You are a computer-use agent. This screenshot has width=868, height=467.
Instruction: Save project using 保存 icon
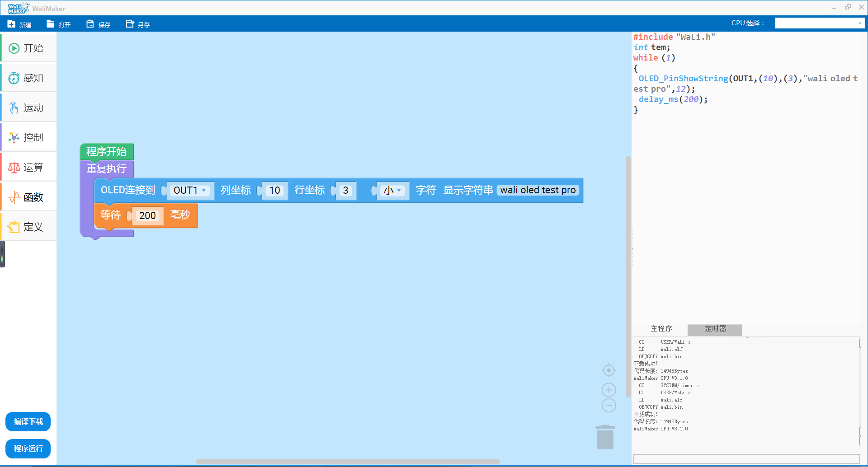coord(90,24)
